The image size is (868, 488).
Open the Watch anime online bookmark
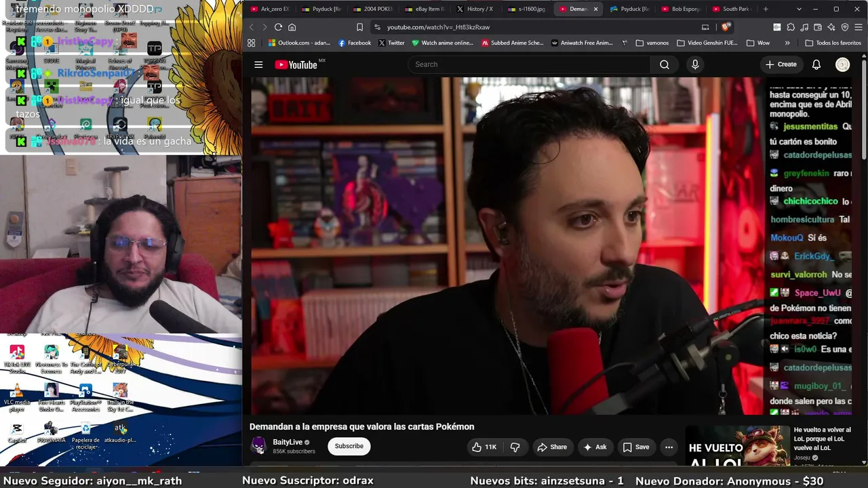[443, 43]
